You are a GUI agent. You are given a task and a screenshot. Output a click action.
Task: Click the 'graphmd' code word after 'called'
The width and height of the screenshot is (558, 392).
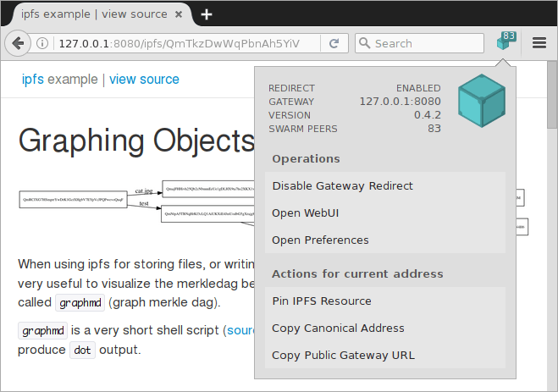pyautogui.click(x=80, y=303)
